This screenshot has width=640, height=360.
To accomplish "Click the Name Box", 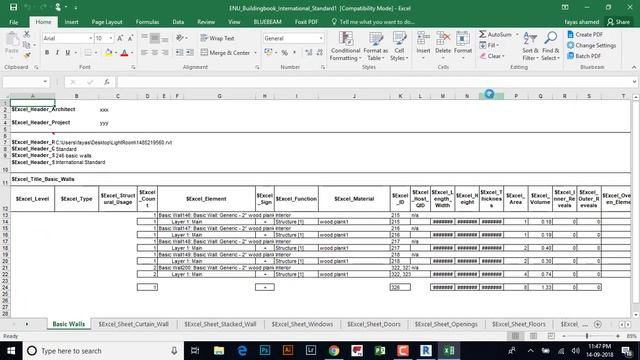I will (25, 82).
